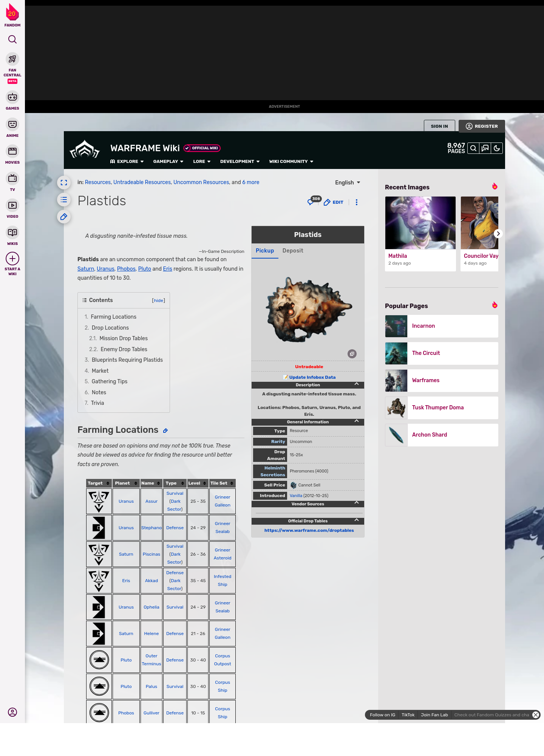Show the 6 more categories link
The width and height of the screenshot is (544, 756).
[251, 182]
